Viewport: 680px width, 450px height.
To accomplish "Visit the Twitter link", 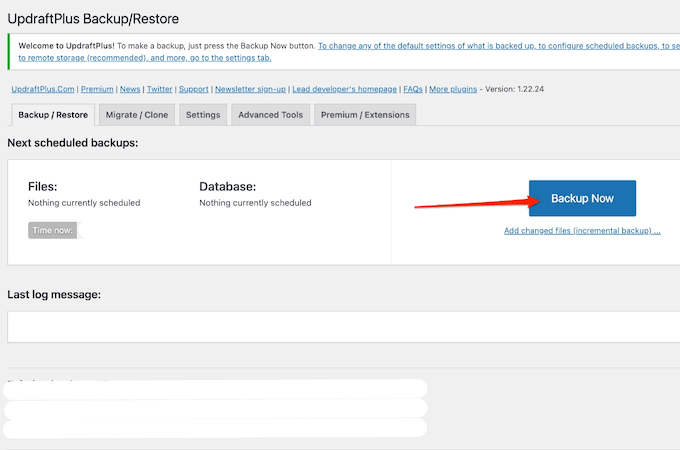I will [160, 89].
